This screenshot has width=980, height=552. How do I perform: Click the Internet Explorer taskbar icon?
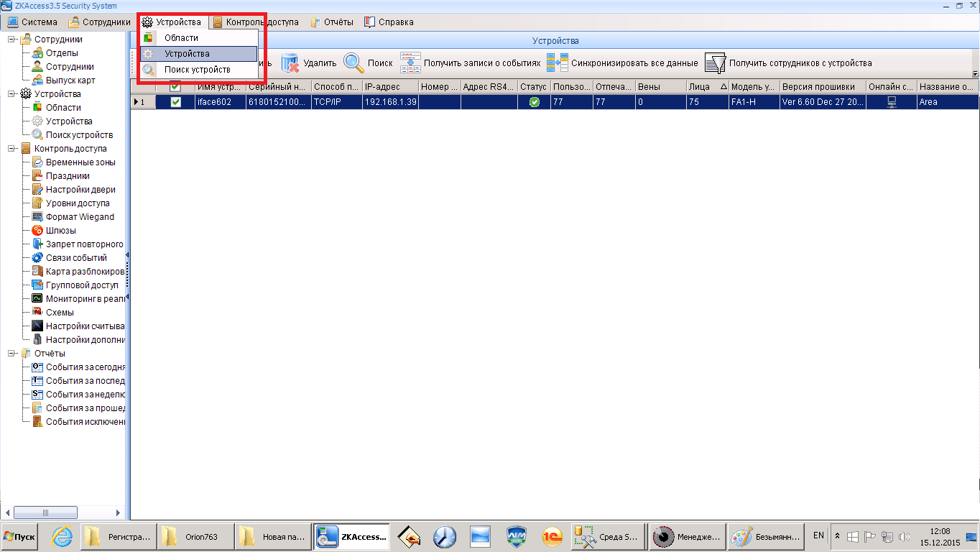[x=64, y=537]
